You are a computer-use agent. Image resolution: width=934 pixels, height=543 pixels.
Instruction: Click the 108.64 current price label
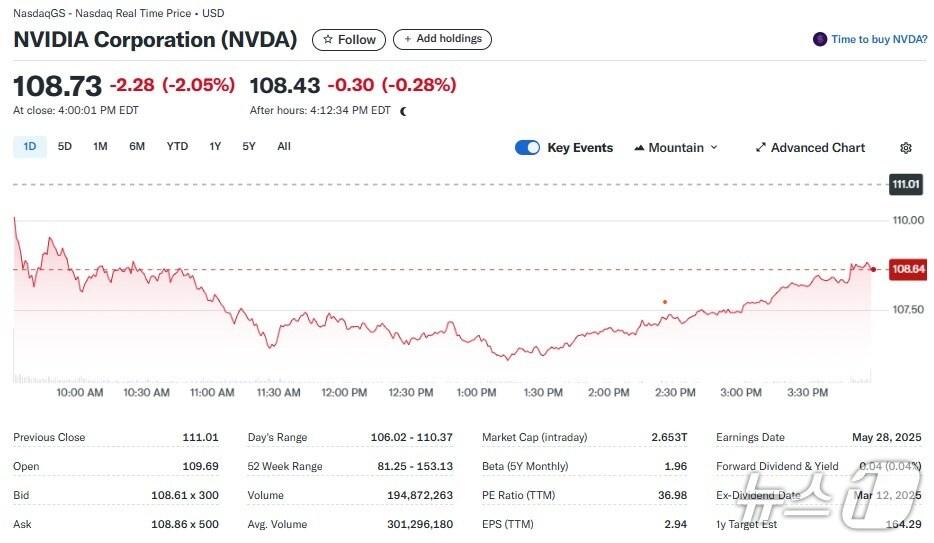coord(908,269)
